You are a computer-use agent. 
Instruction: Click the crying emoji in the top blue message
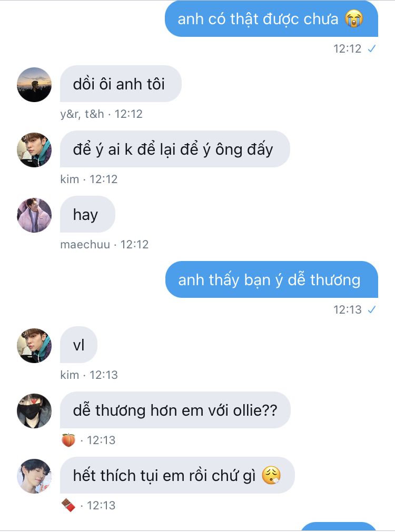(x=354, y=18)
